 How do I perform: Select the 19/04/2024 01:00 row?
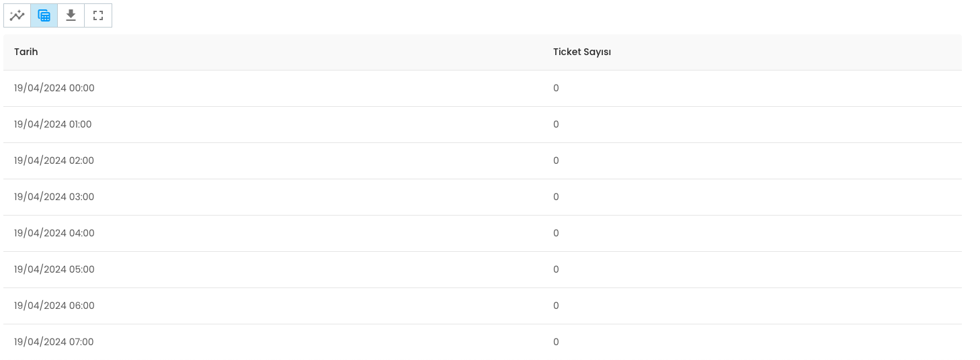[483, 124]
